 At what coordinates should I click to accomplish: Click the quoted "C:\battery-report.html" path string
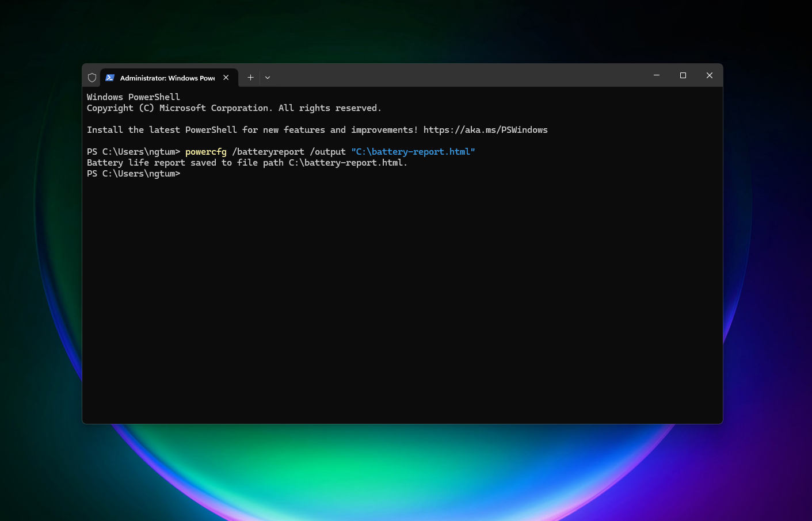point(413,152)
